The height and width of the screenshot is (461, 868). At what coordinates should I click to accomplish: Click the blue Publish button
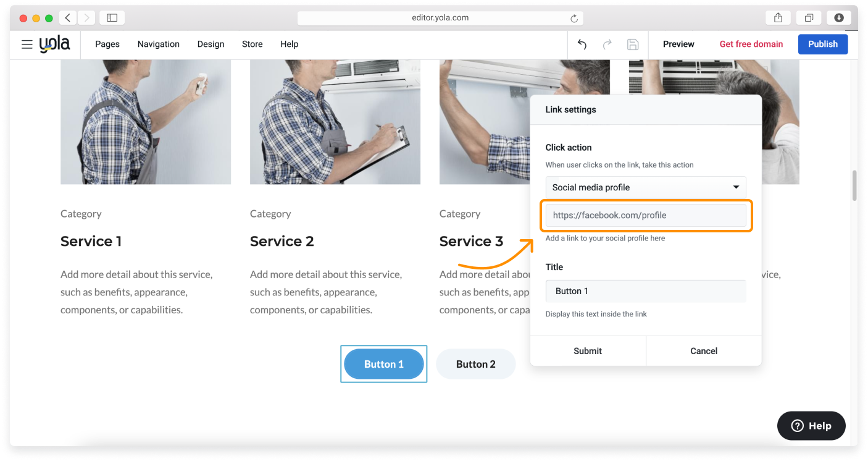pyautogui.click(x=822, y=44)
